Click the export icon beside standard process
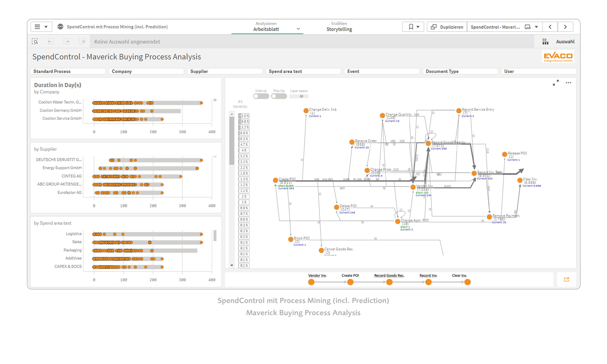The image size is (607, 364). [x=567, y=279]
